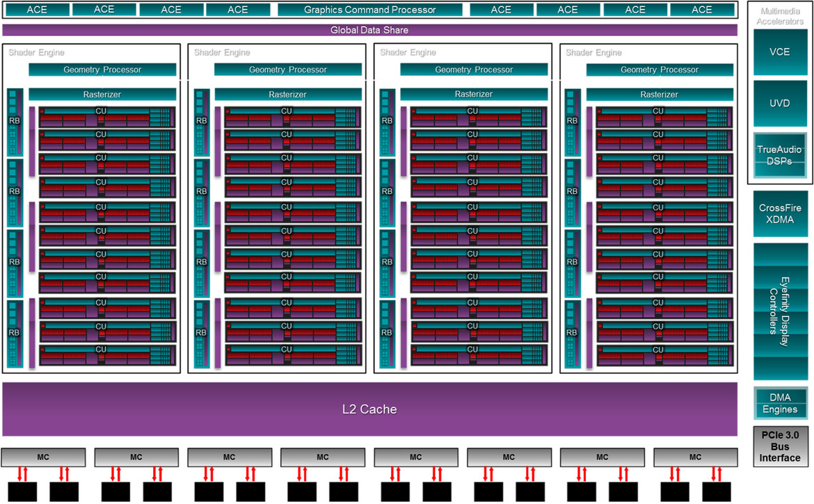Click the leftmost Shader Engine label
Image resolution: width=814 pixels, height=504 pixels.
click(36, 52)
